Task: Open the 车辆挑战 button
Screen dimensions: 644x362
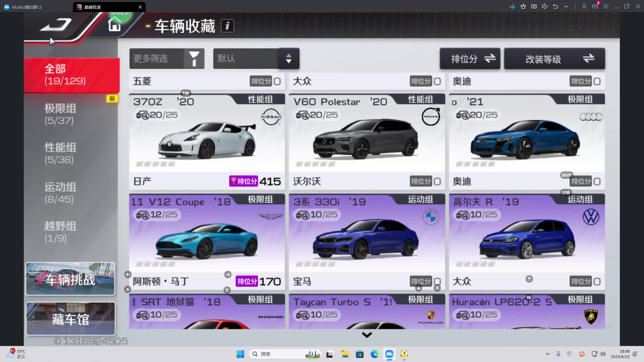Action: (70, 279)
